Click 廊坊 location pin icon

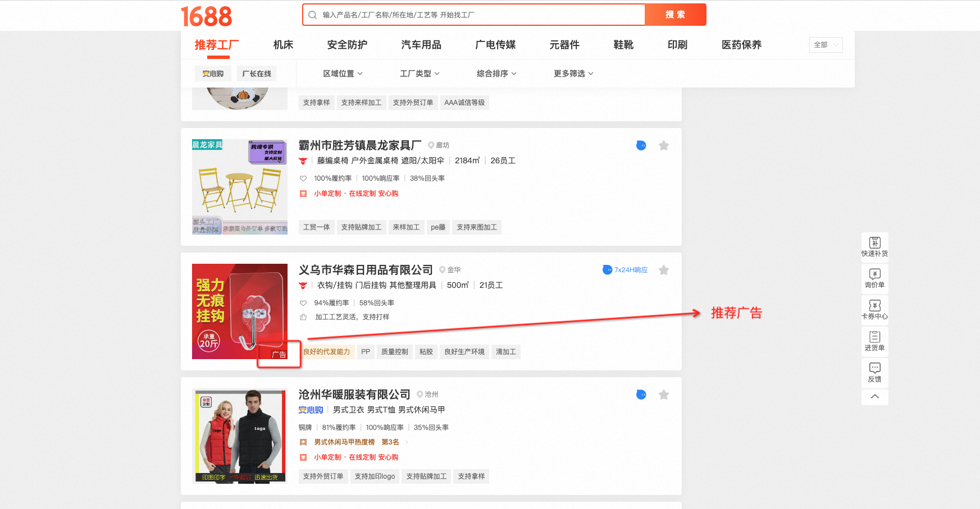(431, 145)
